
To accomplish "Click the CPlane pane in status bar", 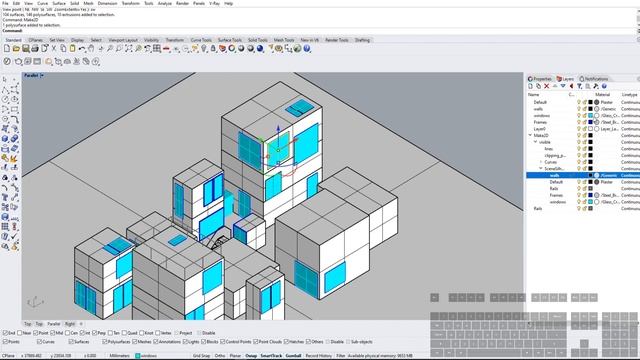I will coord(8,356).
